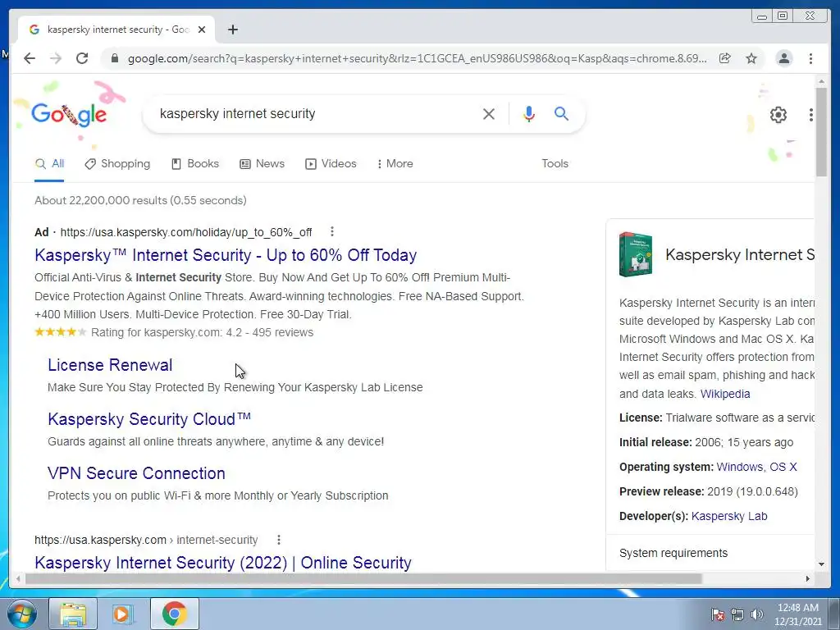Viewport: 840px width, 630px height.
Task: Click the vertical scrollbar thumb
Action: tap(821, 131)
